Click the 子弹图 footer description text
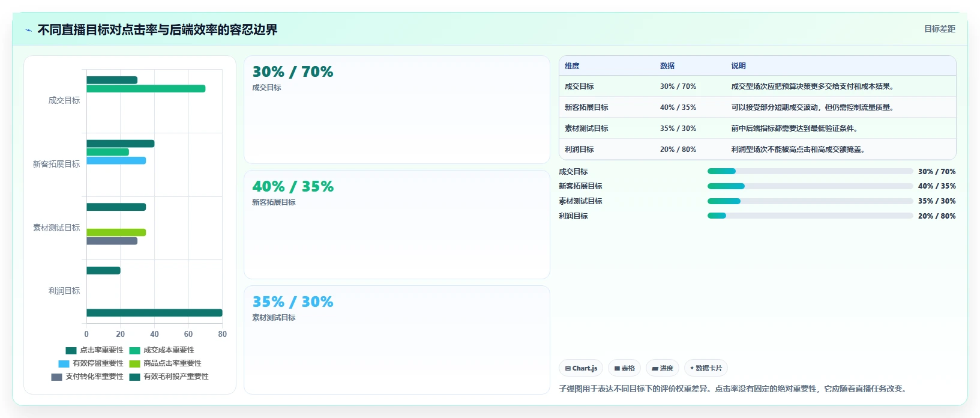 pos(735,389)
